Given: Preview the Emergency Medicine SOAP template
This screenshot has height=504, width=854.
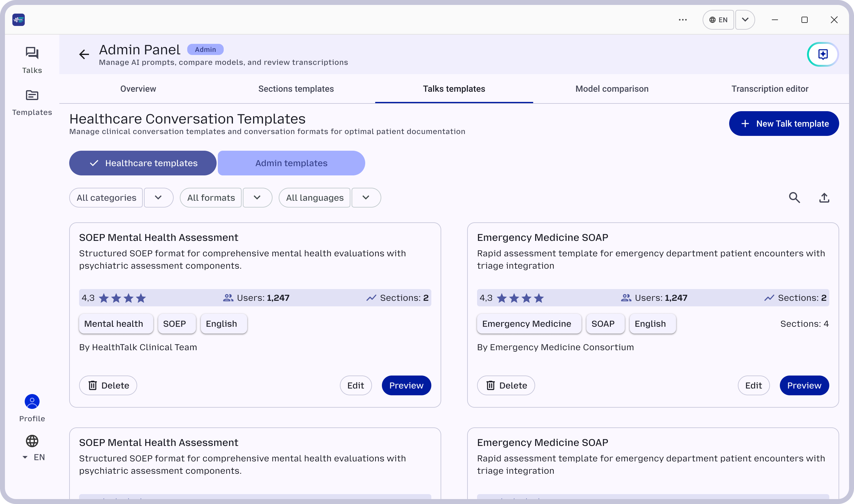Looking at the screenshot, I should tap(804, 385).
